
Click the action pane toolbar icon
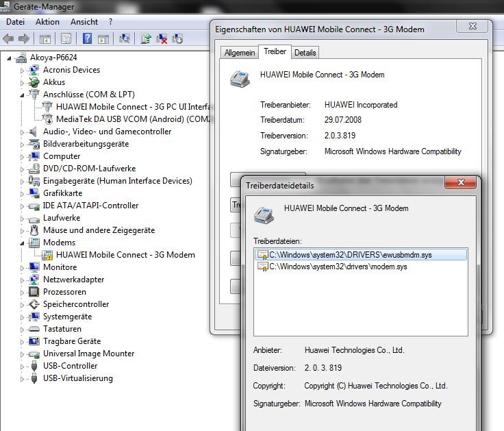[103, 39]
